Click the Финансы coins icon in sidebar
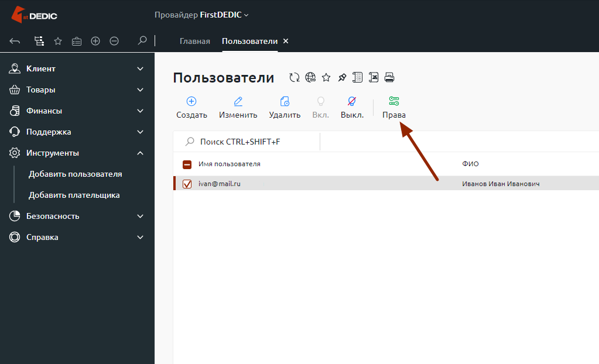 tap(15, 111)
